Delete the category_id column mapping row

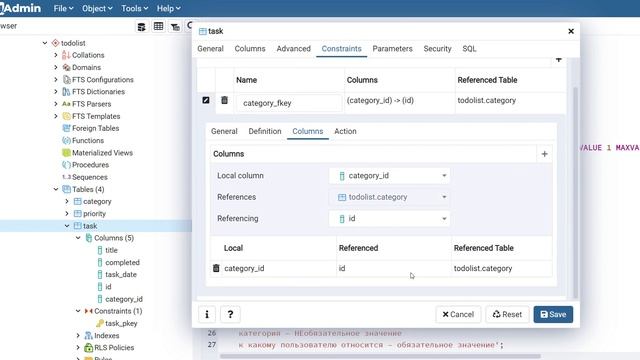(x=216, y=268)
